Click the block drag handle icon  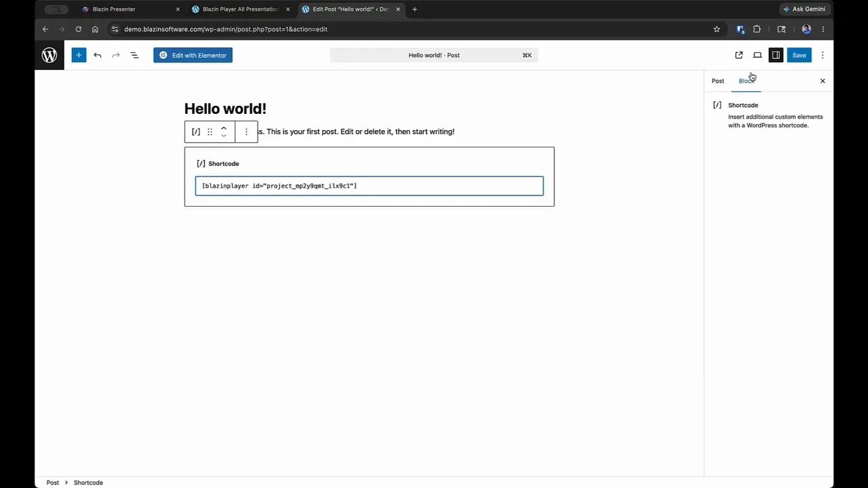(210, 131)
